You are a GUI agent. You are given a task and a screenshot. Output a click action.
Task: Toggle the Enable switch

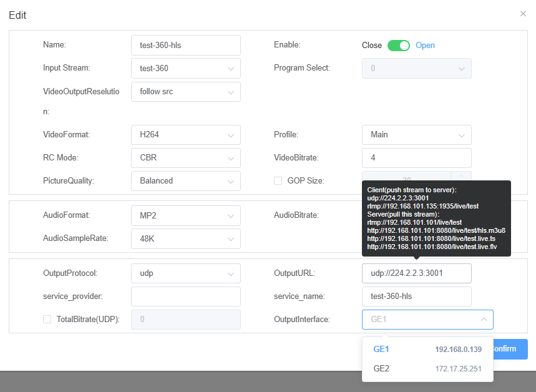(398, 46)
